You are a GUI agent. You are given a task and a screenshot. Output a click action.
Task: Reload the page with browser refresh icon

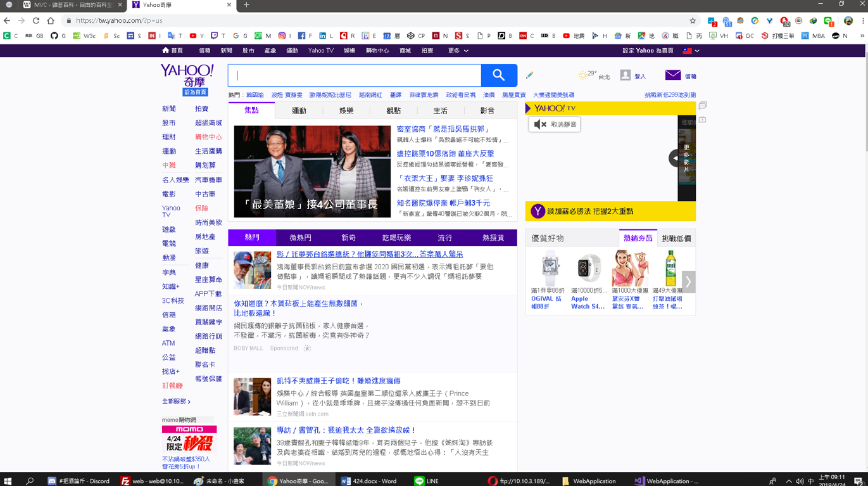coord(36,20)
